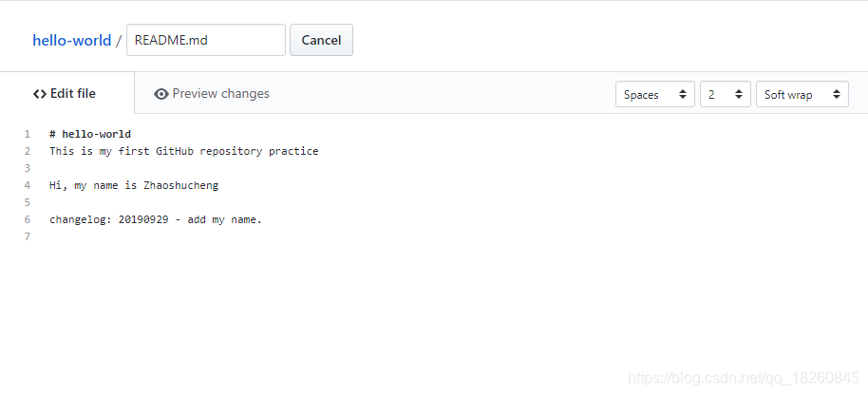868x395 pixels.
Task: Click the eye icon beside Preview changes
Action: (x=161, y=94)
